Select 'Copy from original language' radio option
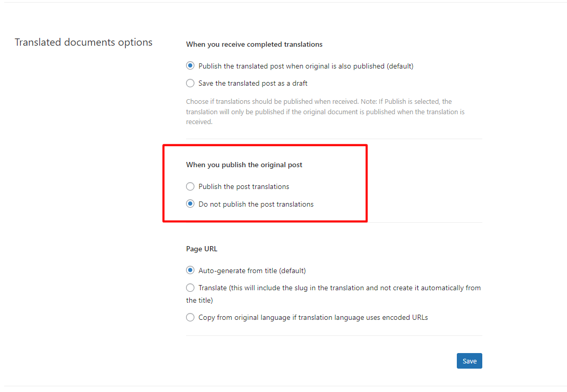The width and height of the screenshot is (567, 392). pyautogui.click(x=190, y=317)
